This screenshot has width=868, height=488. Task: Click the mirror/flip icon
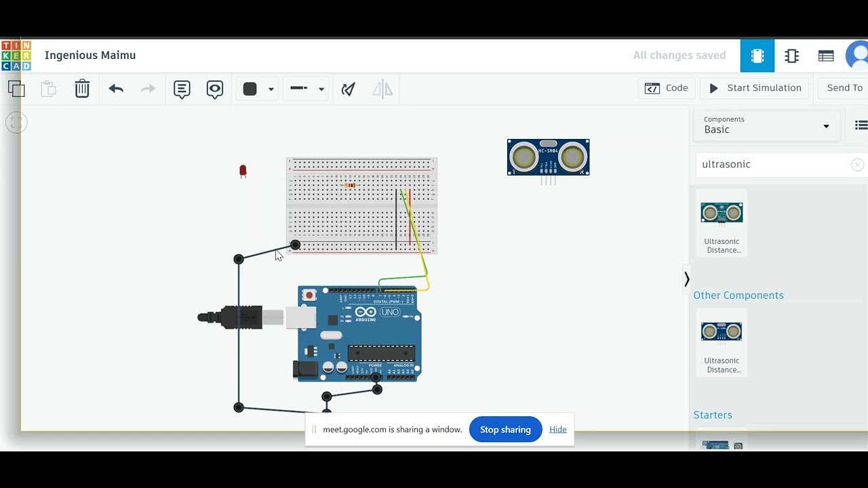click(382, 89)
